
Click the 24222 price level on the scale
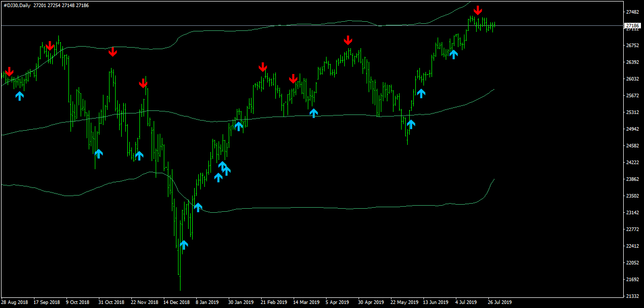click(632, 163)
